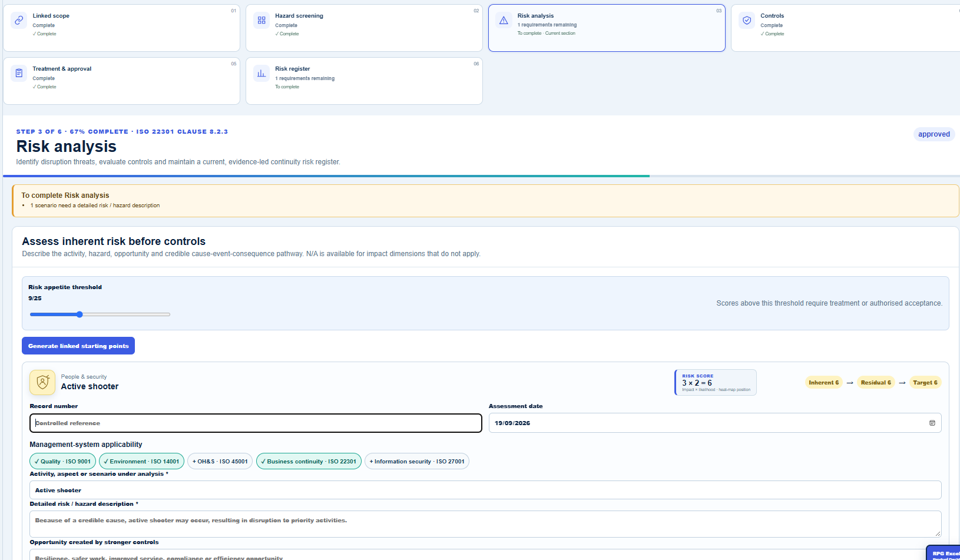Click the Controls shield check icon
This screenshot has height=560, width=960.
tap(747, 21)
